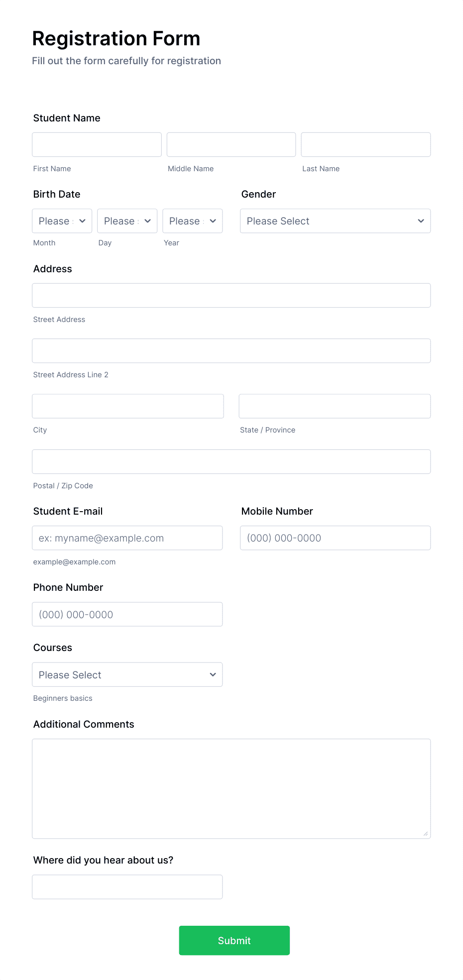Click the Where did you hear field

tap(127, 886)
